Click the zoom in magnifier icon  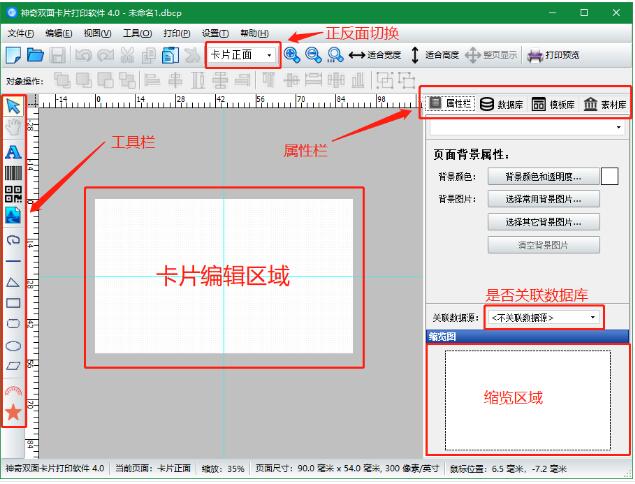[292, 55]
